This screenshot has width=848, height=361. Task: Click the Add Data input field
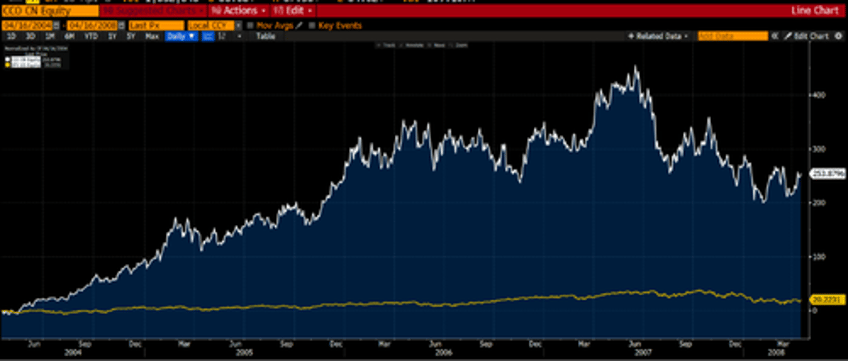coord(733,36)
